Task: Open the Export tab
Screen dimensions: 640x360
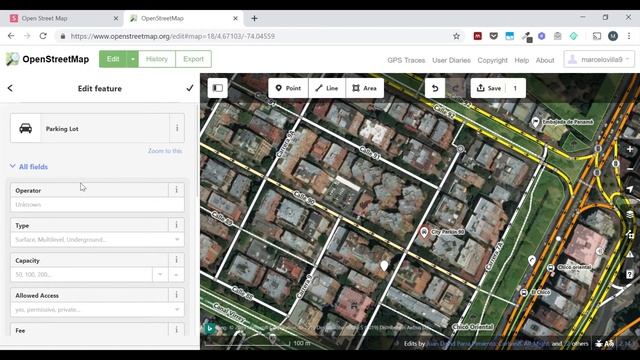Action: click(193, 59)
